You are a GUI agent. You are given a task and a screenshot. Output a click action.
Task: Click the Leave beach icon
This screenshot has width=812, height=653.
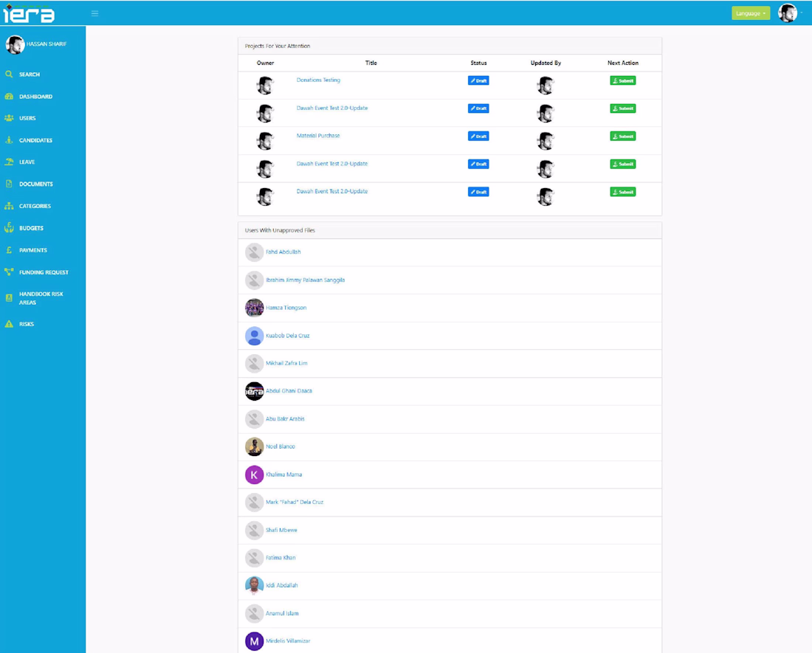(9, 162)
